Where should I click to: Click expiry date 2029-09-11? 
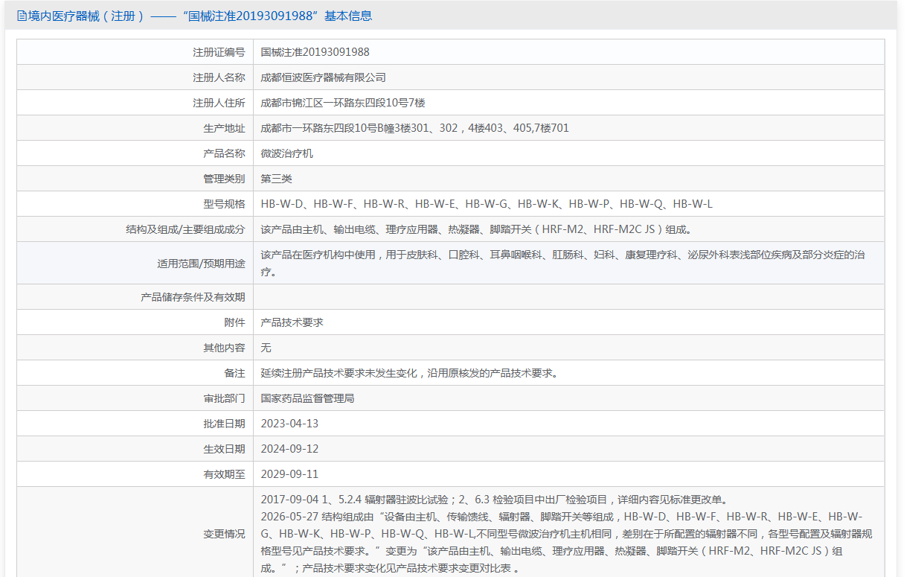[x=289, y=474]
